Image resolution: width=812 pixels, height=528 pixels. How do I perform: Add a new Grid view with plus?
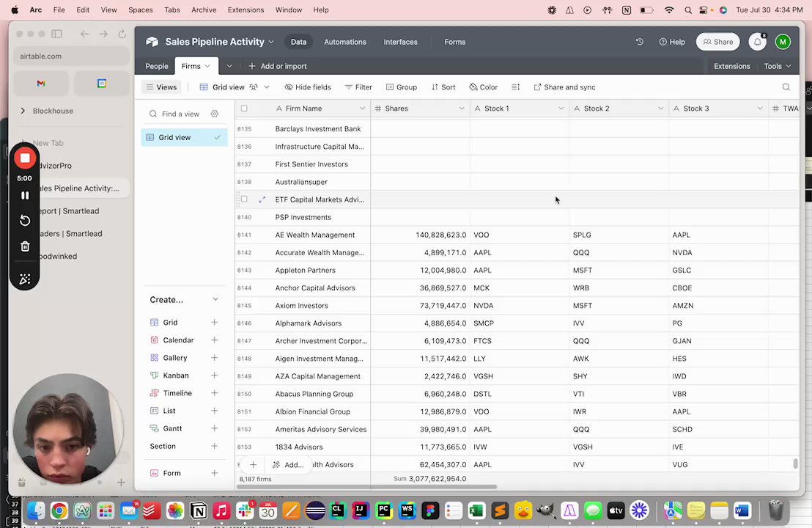215,322
